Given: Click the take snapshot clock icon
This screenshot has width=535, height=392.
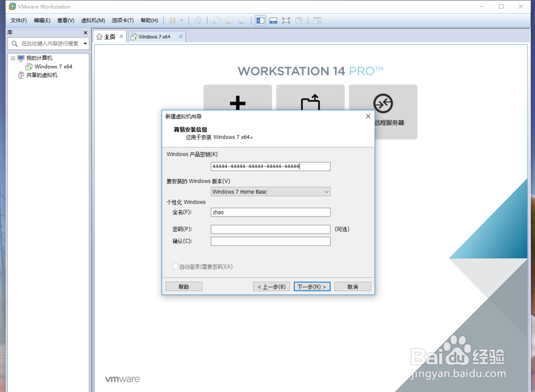Looking at the screenshot, I should click(x=216, y=20).
